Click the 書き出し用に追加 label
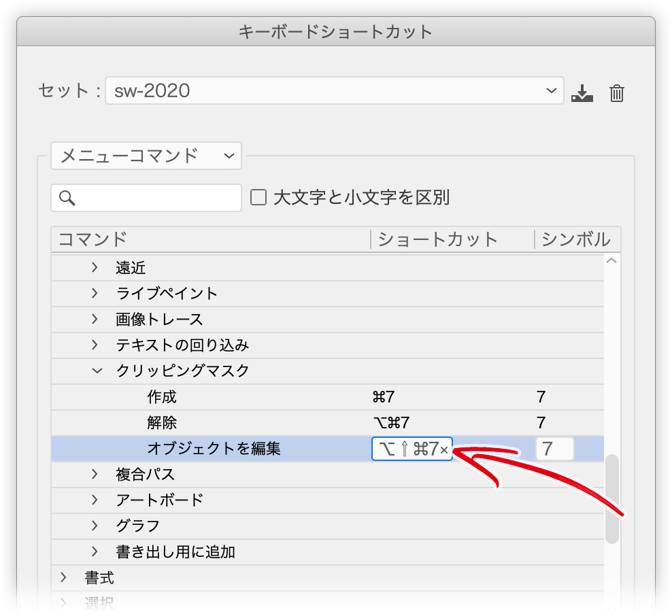Screen dimensions: 672x616 (x=175, y=551)
